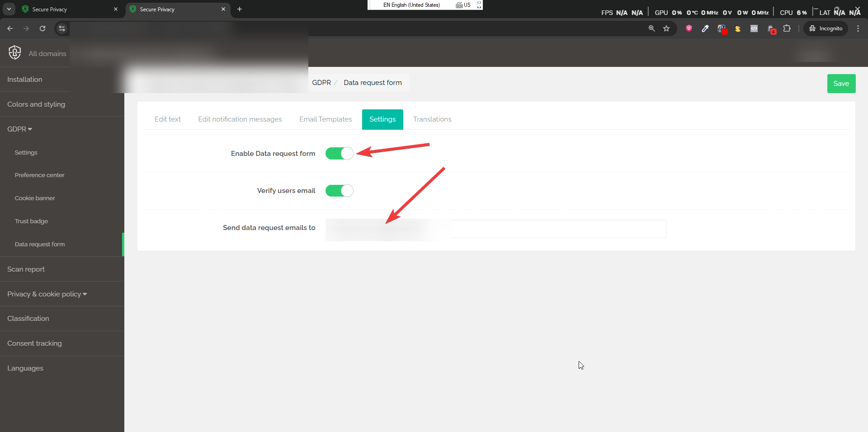Switch to the Email Templates tab

point(325,119)
